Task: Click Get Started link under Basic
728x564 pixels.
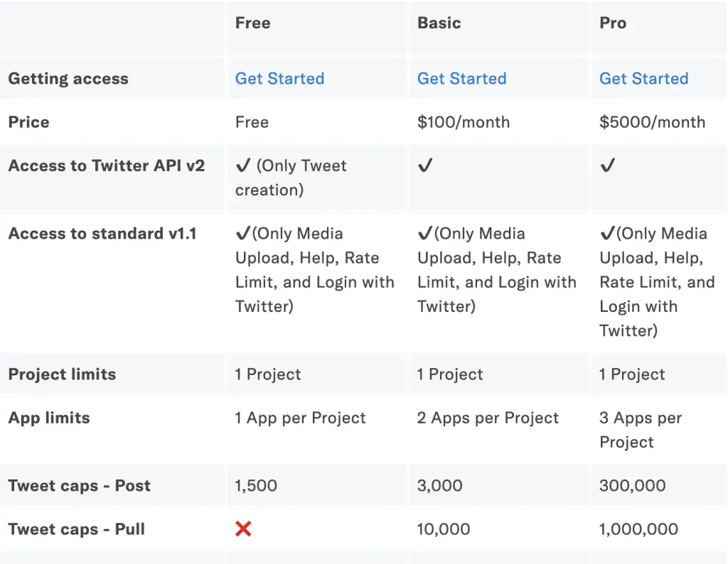Action: 461,79
